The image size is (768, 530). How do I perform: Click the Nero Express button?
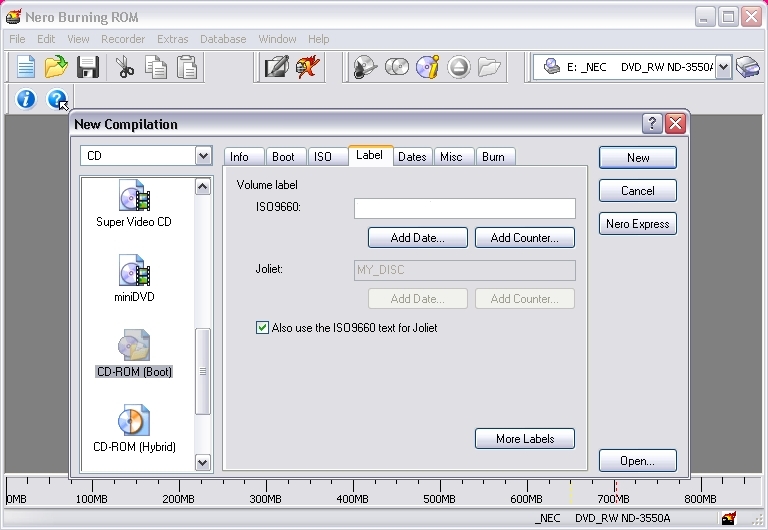click(x=638, y=224)
